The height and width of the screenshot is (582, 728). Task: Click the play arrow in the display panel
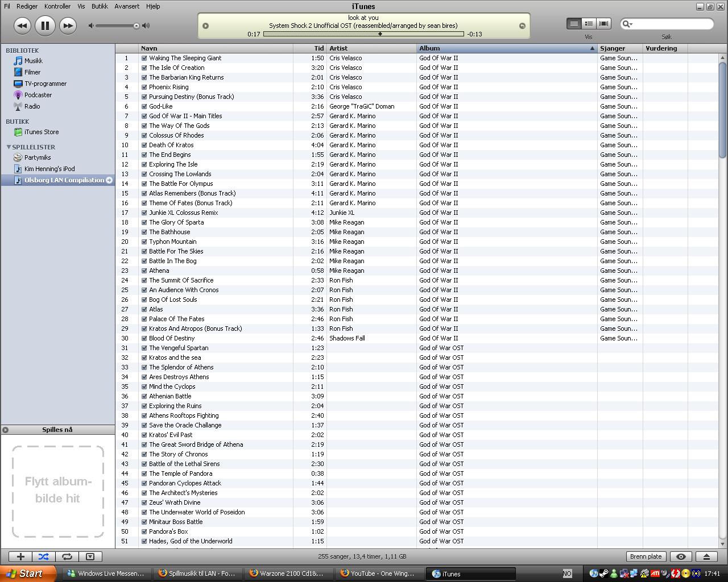point(205,26)
